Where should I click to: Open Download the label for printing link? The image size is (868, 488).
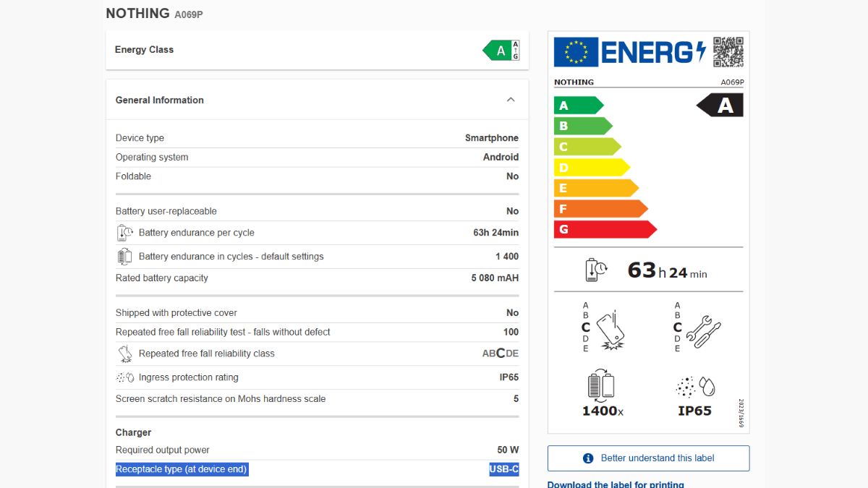[615, 484]
